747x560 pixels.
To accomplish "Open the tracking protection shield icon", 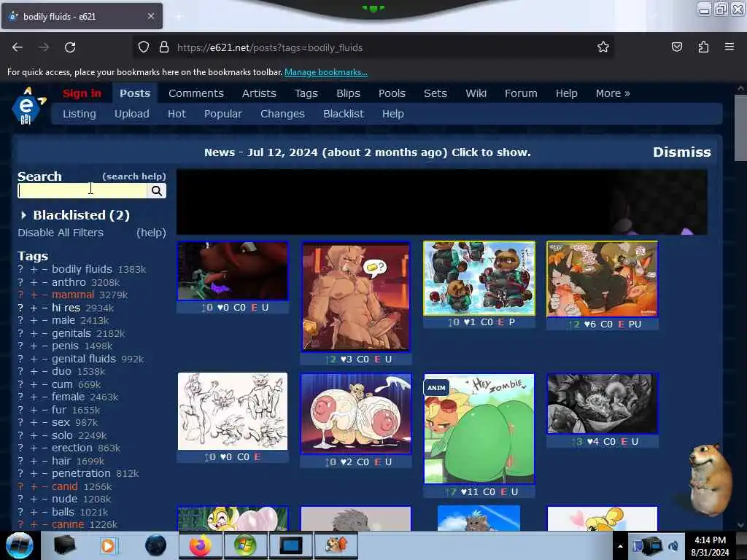I will point(144,47).
